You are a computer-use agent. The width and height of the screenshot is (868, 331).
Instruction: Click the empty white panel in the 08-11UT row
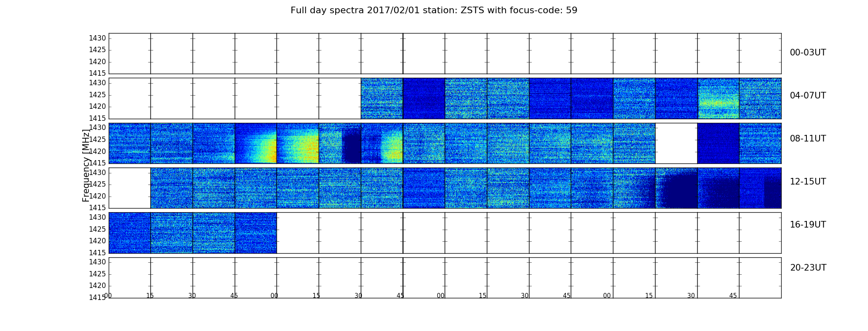(x=676, y=143)
